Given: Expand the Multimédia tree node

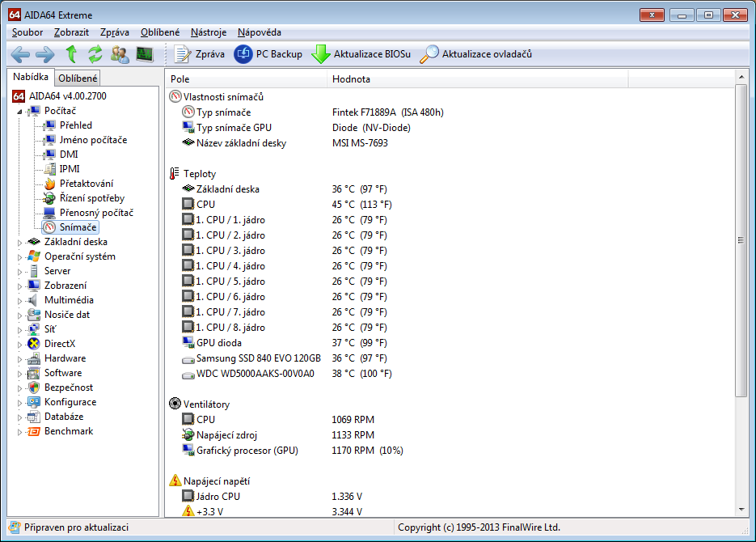Looking at the screenshot, I should (x=19, y=301).
